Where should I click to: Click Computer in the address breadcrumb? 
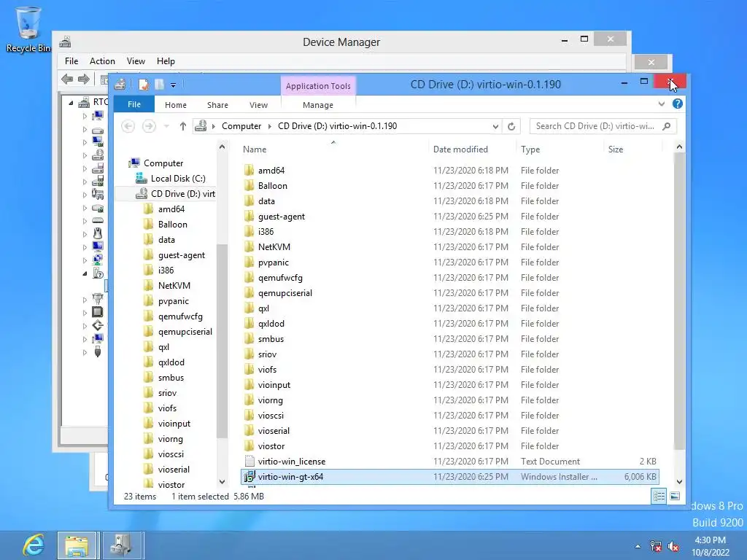(241, 126)
